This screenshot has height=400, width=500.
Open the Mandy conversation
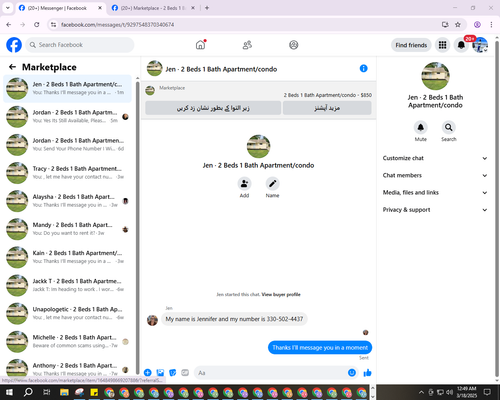pos(67,229)
